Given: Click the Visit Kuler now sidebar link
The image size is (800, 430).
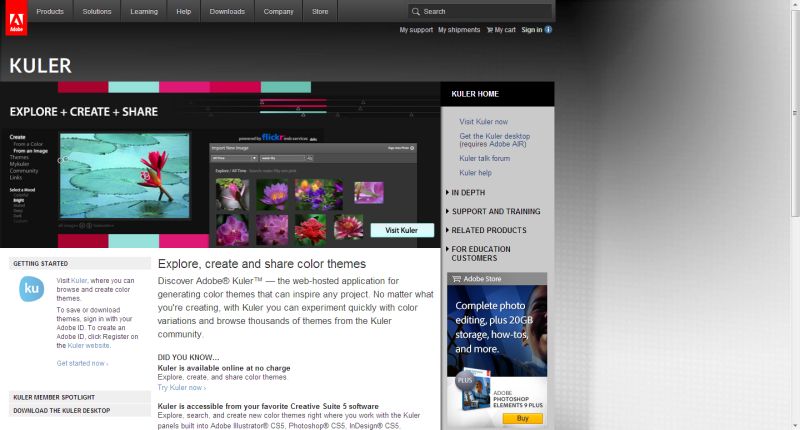Looking at the screenshot, I should [x=483, y=121].
